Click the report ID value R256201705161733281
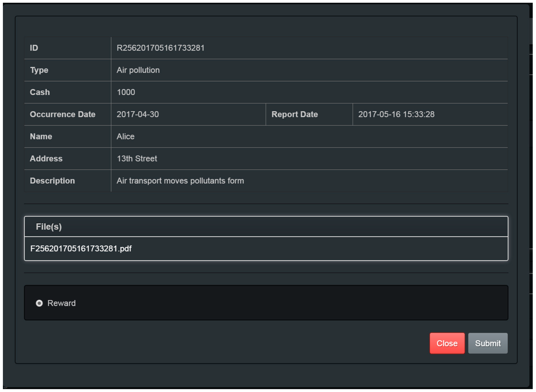 [x=160, y=48]
